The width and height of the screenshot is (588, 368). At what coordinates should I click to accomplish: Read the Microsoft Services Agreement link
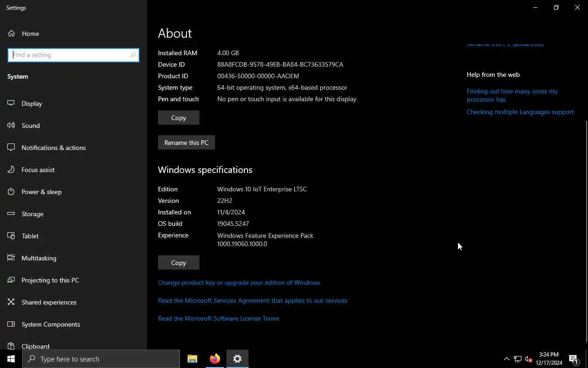pyautogui.click(x=253, y=300)
